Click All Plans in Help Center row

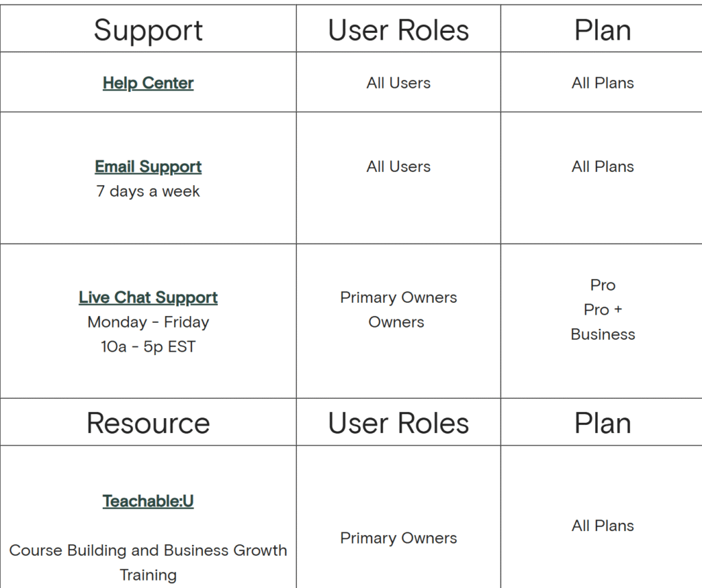click(603, 83)
